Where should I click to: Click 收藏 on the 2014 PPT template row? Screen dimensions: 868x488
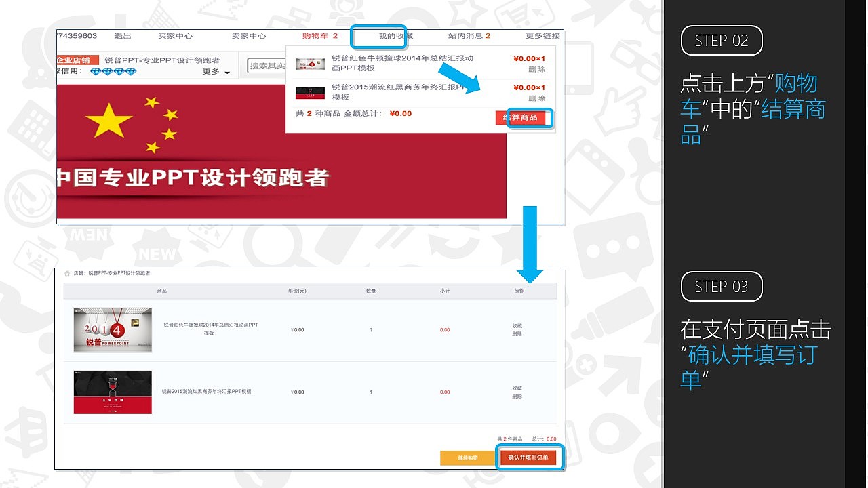(516, 325)
